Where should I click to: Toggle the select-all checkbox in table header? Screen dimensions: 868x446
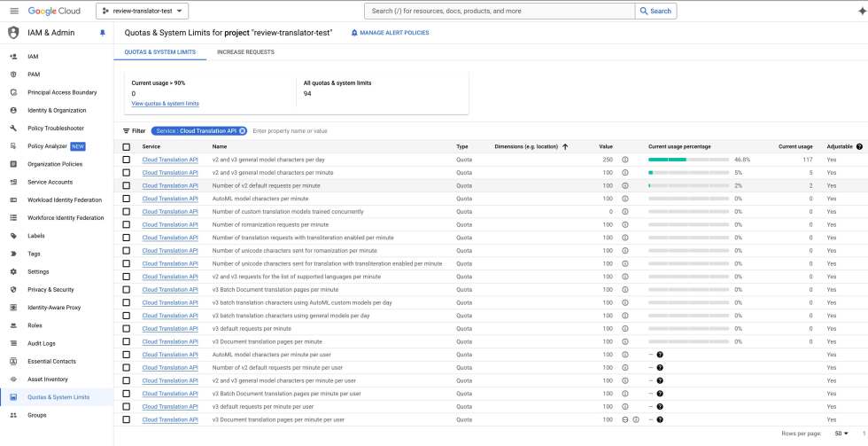click(x=127, y=146)
